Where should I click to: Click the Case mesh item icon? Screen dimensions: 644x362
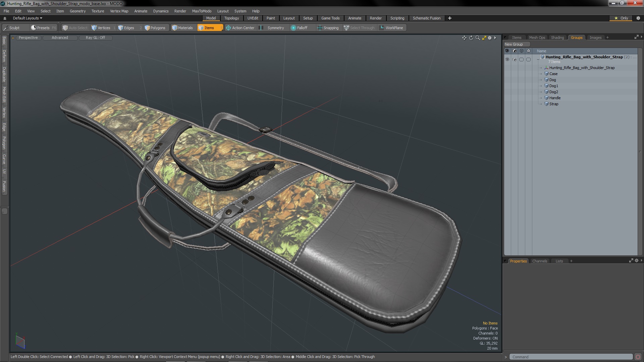click(x=546, y=74)
